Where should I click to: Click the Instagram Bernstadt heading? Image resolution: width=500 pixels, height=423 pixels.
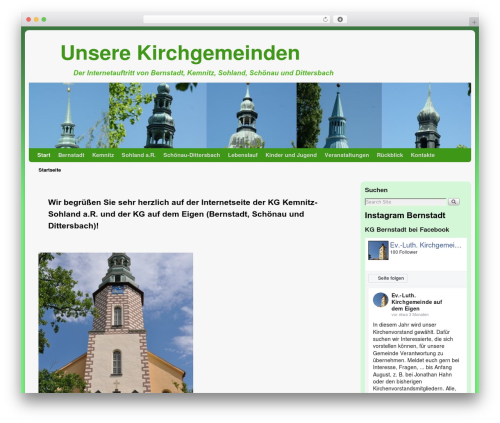[405, 215]
